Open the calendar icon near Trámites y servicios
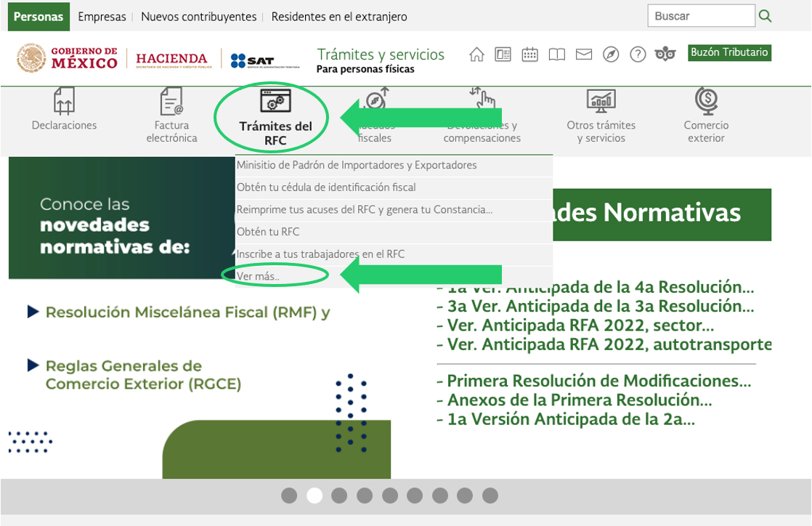Image resolution: width=812 pixels, height=526 pixels. pos(532,53)
